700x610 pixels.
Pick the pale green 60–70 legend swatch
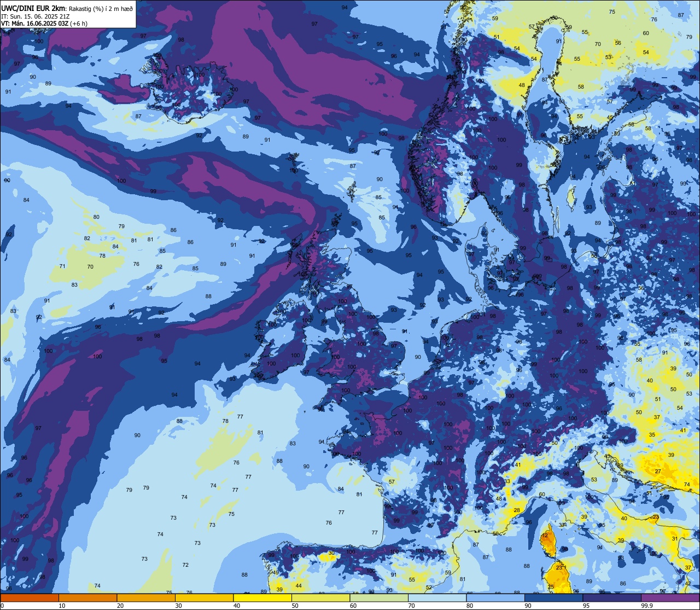tap(379, 597)
